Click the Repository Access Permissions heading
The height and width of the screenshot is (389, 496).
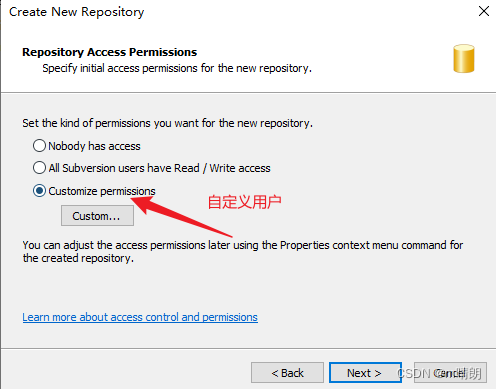click(110, 52)
